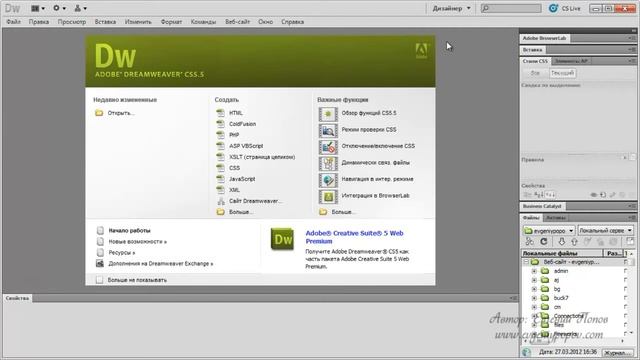This screenshot has width=640, height=360.
Task: Open the Вставка menu
Action: (x=105, y=22)
